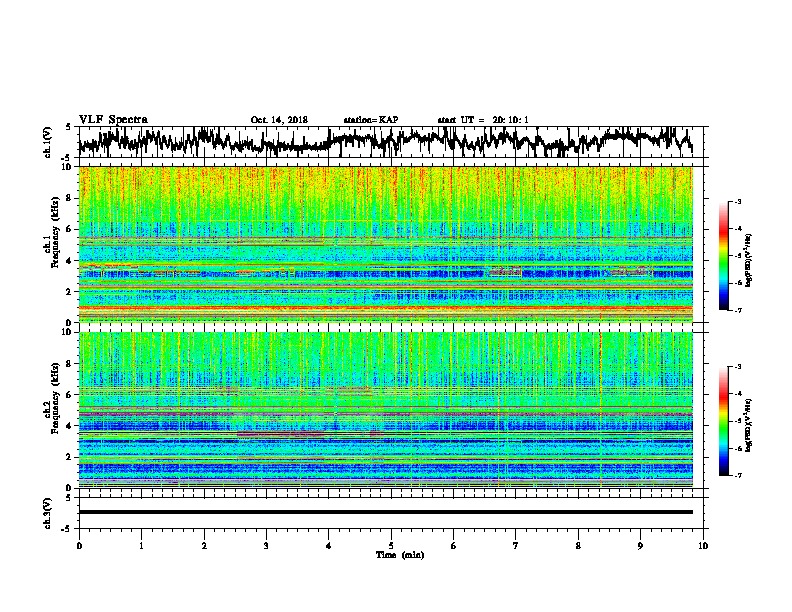Select the time axis tick label "1"
Viewport: 792px width, 612px height.
142,545
